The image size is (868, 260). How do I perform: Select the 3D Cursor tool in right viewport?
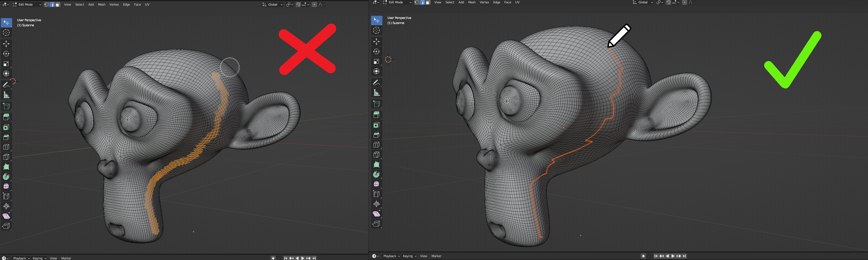[377, 31]
